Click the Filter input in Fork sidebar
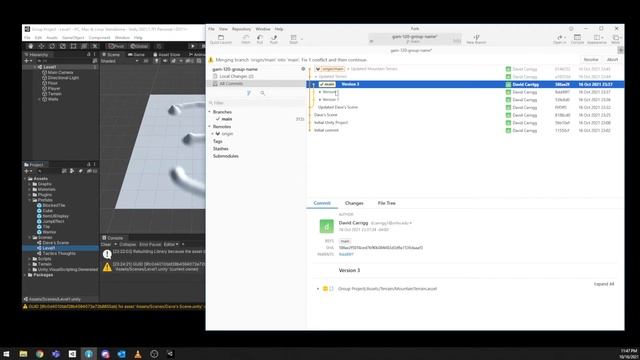The width and height of the screenshot is (640, 360). pyautogui.click(x=257, y=103)
